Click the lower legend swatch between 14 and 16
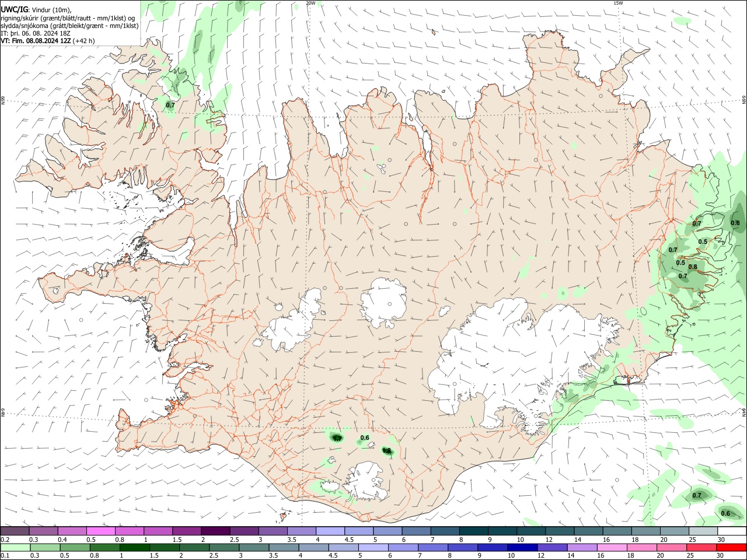Image resolution: width=747 pixels, height=560 pixels. [x=582, y=547]
